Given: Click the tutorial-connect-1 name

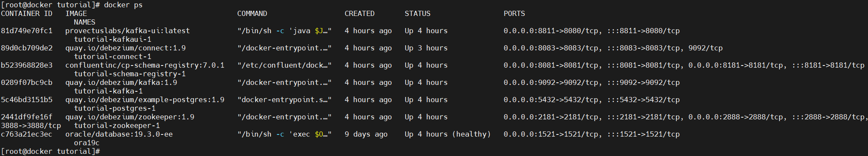Looking at the screenshot, I should [113, 57].
